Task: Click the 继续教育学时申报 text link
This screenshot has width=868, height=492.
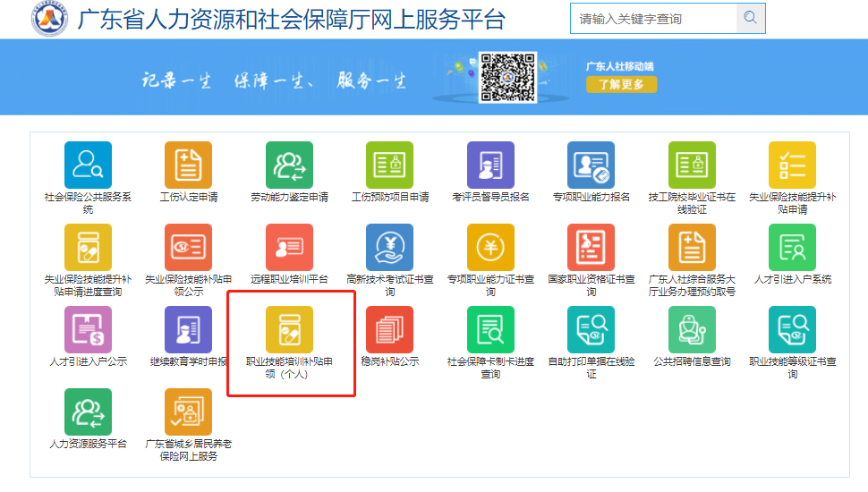Action: point(188,362)
